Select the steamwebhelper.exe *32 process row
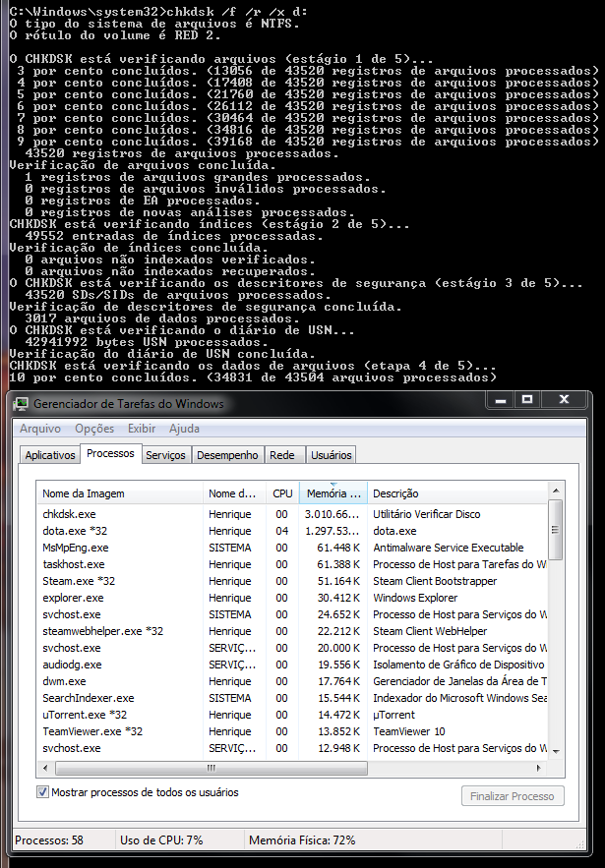This screenshot has width=605, height=868. point(292,631)
